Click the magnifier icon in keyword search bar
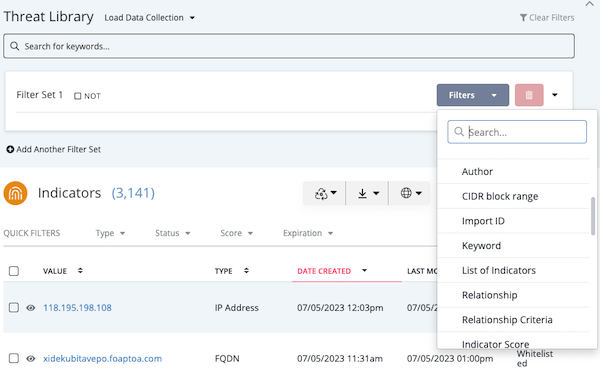This screenshot has height=372, width=600. click(x=15, y=46)
